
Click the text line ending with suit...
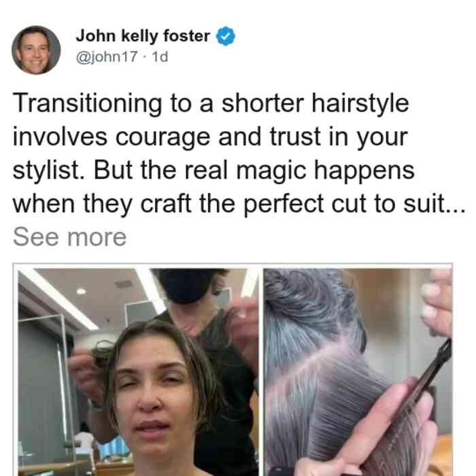click(x=239, y=204)
